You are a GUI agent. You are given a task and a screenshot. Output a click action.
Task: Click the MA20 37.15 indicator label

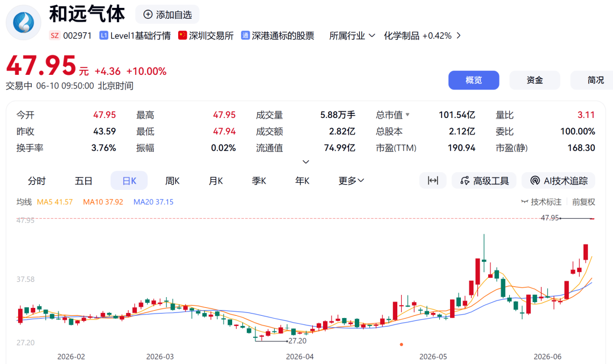click(153, 202)
